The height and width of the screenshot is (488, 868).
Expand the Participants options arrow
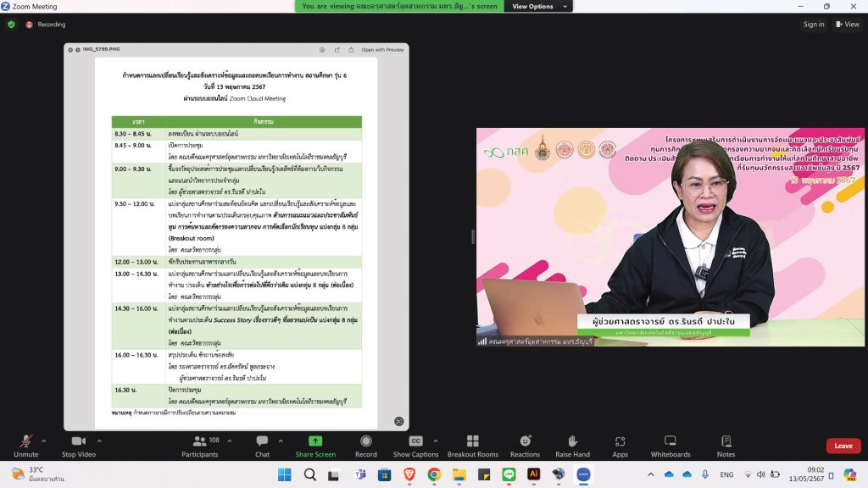229,441
